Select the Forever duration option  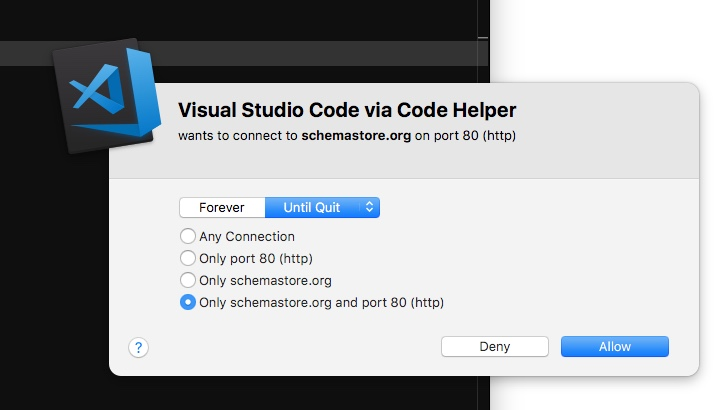(x=222, y=208)
